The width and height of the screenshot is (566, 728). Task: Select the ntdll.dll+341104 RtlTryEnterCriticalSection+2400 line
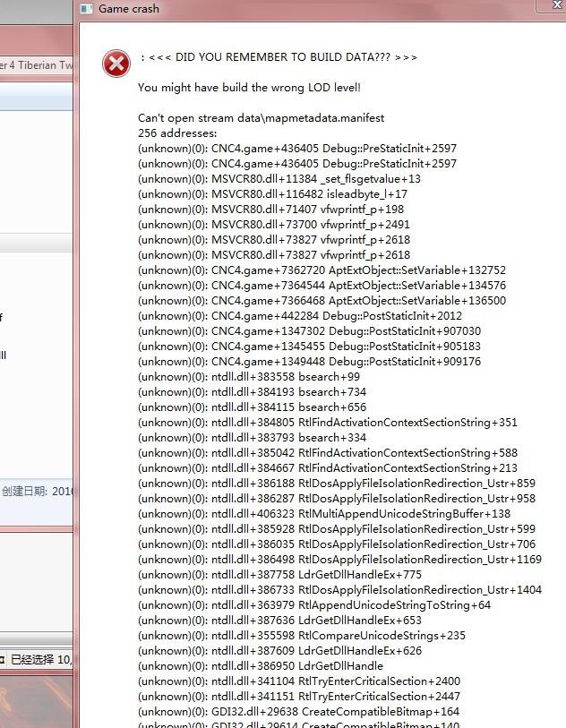[x=299, y=681]
